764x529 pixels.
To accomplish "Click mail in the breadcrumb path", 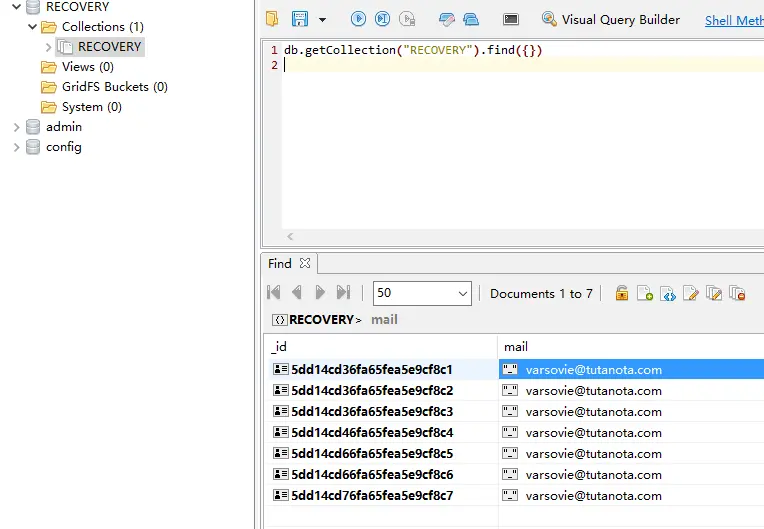I will click(384, 320).
